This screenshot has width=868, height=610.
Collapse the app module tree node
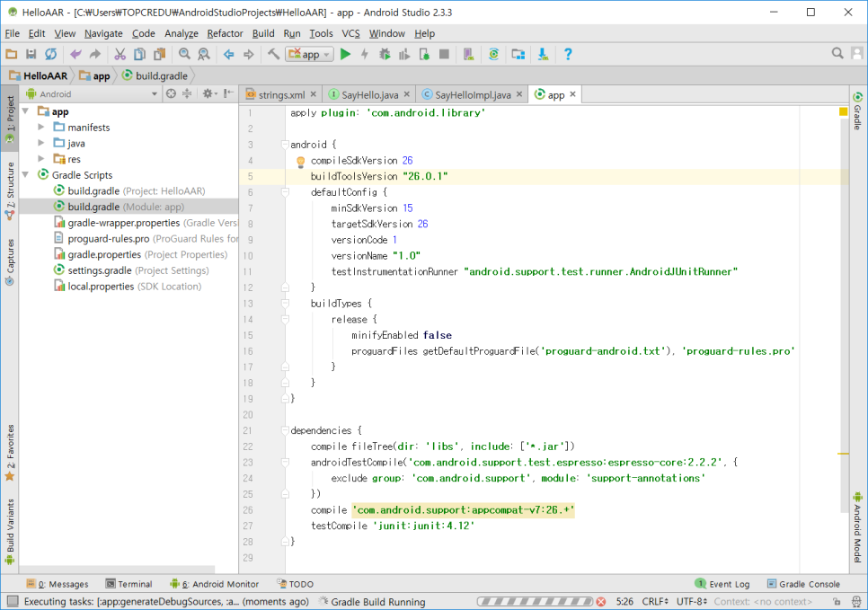pos(25,111)
